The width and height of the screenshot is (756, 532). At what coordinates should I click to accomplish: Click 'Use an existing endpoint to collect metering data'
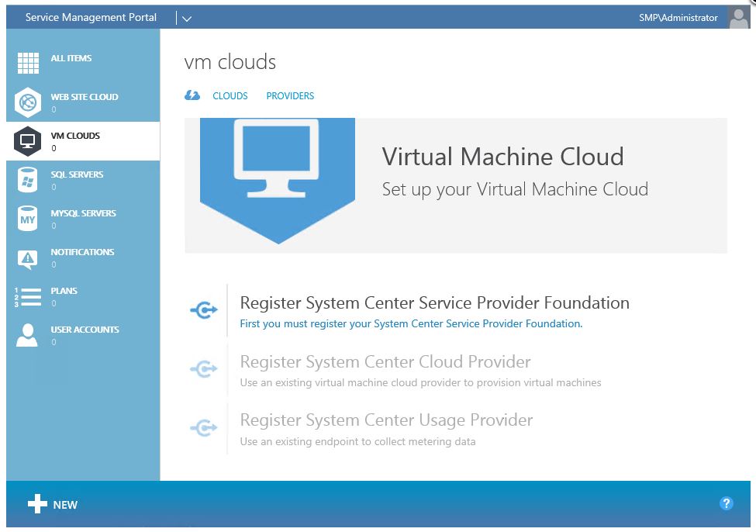[357, 441]
